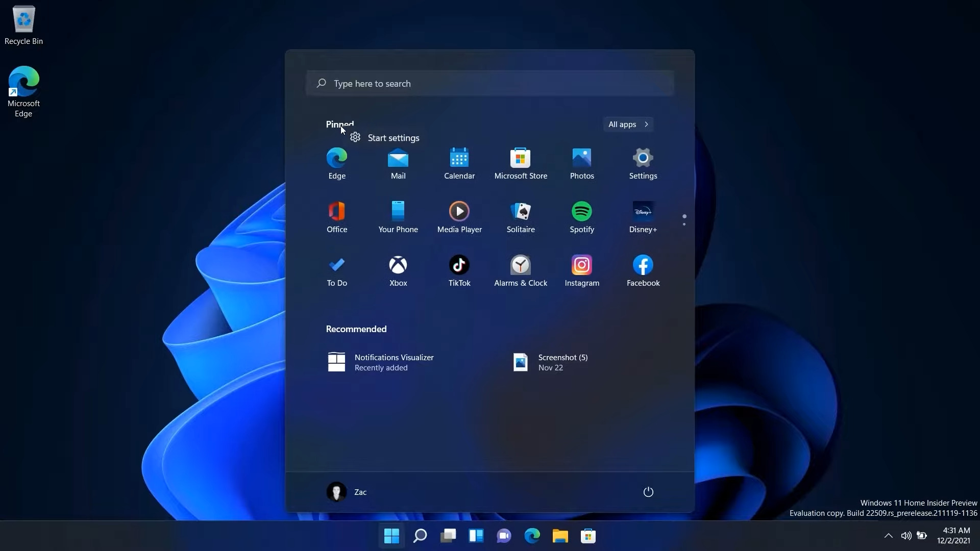980x551 pixels.
Task: Open the Disney+ app
Action: (643, 218)
